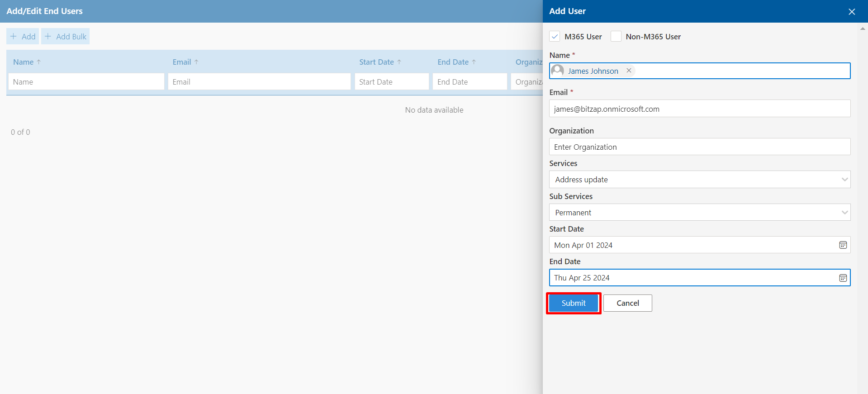Image resolution: width=868 pixels, height=394 pixels.
Task: Cancel adding the user
Action: click(x=627, y=303)
